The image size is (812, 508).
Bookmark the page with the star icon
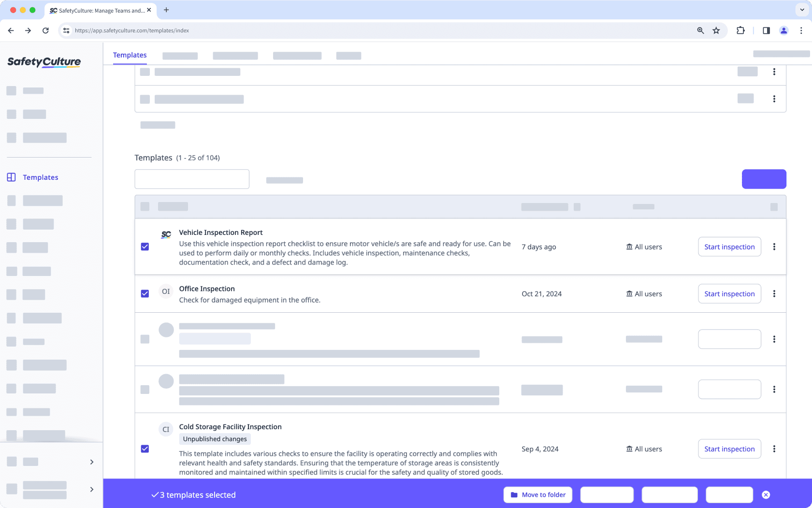[716, 30]
